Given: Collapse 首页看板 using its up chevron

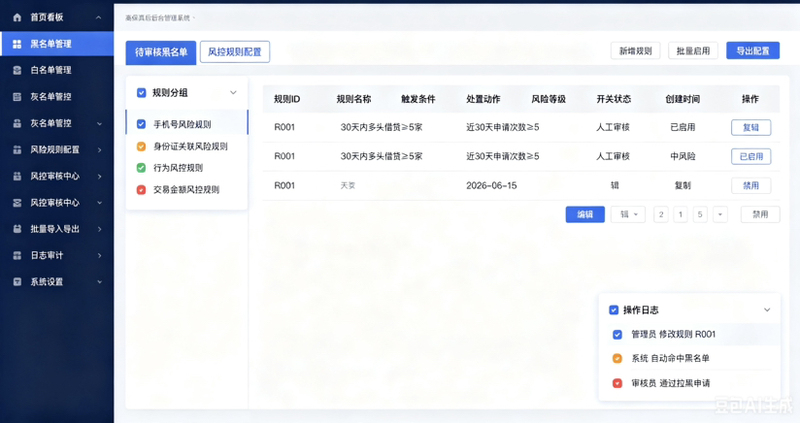Looking at the screenshot, I should [x=98, y=17].
